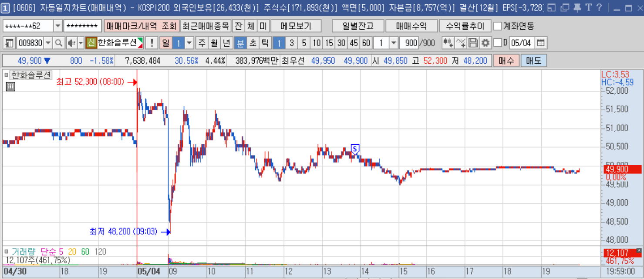Open the calendar date picker icon

(x=540, y=43)
